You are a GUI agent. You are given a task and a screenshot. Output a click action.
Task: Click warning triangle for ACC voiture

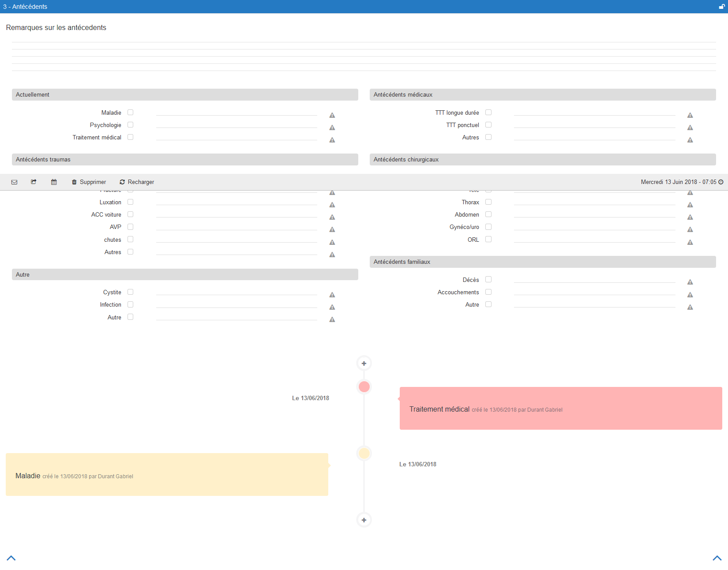coord(332,217)
